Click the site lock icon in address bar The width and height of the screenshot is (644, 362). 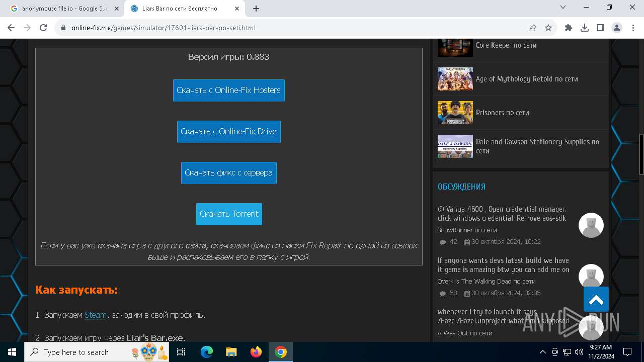63,28
